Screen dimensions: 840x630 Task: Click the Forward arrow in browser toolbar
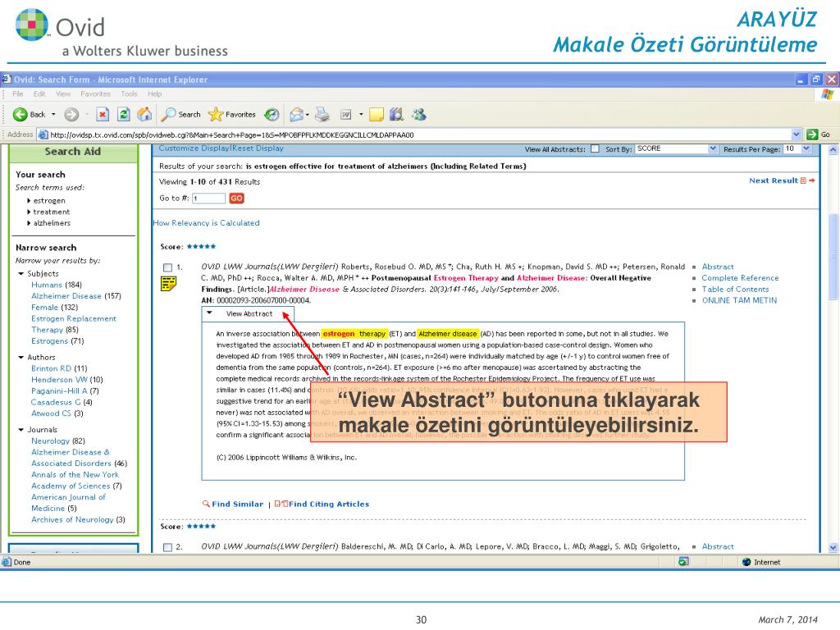click(x=71, y=114)
